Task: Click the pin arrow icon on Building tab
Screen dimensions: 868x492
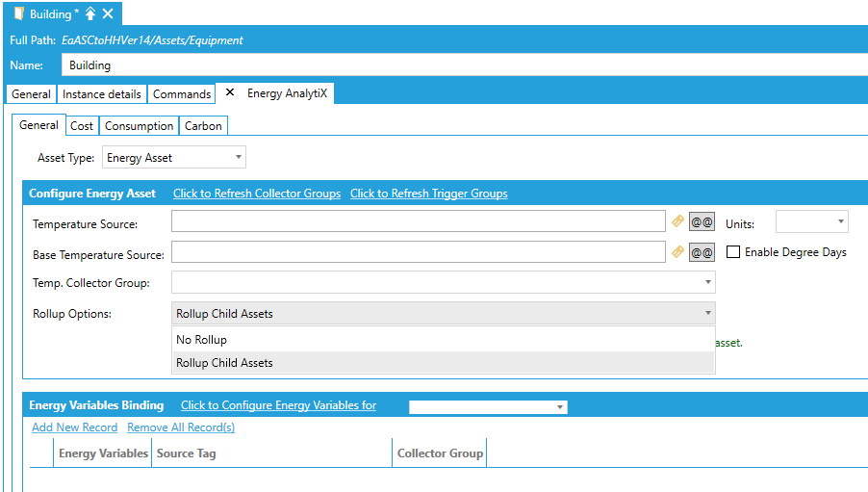Action: 90,13
